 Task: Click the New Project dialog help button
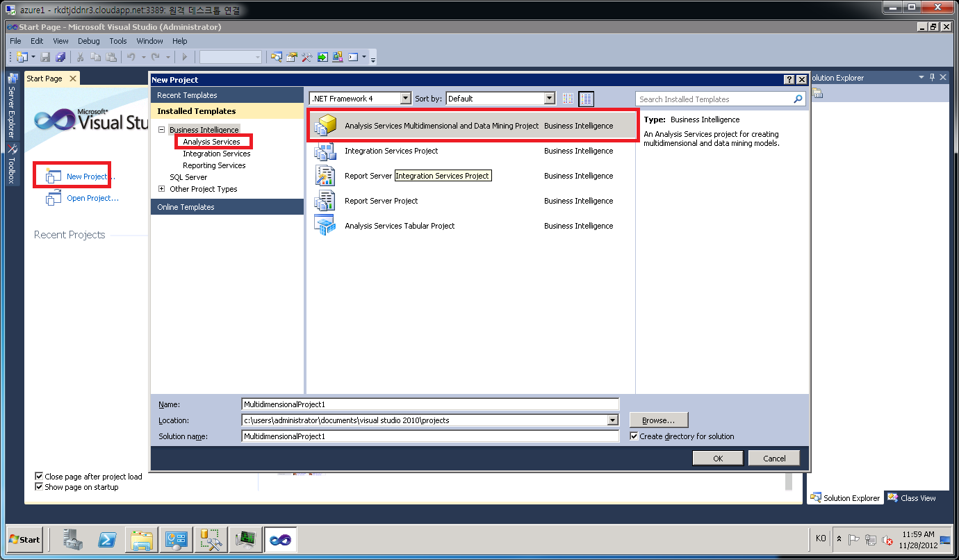[x=789, y=80]
